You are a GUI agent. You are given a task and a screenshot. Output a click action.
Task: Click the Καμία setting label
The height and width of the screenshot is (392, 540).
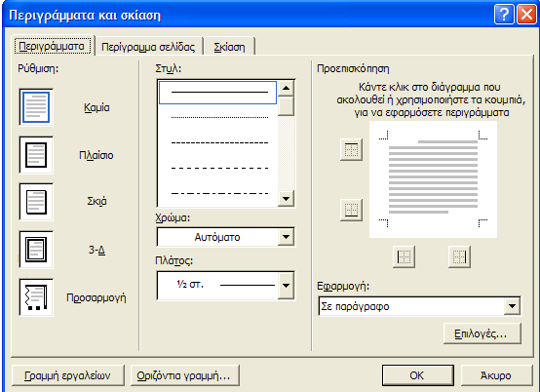96,107
